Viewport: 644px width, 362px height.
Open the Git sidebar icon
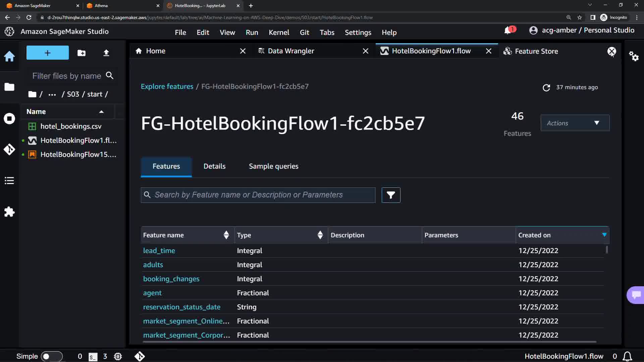coord(9,149)
